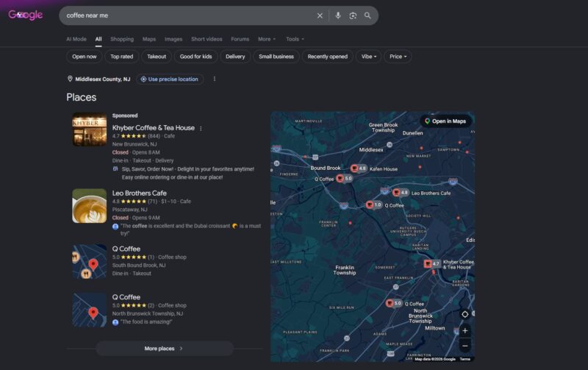Click Kafen House 4.8 map marker

pos(359,168)
